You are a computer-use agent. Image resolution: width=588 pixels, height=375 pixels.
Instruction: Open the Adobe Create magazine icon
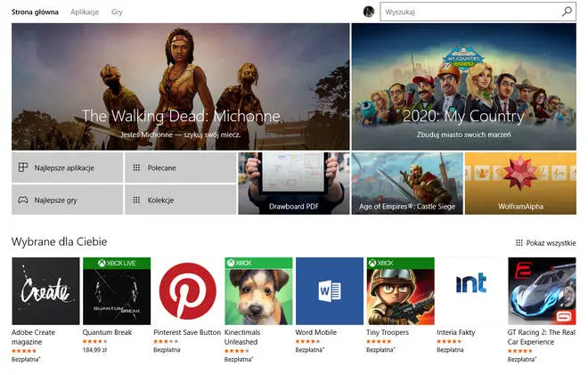click(x=45, y=291)
